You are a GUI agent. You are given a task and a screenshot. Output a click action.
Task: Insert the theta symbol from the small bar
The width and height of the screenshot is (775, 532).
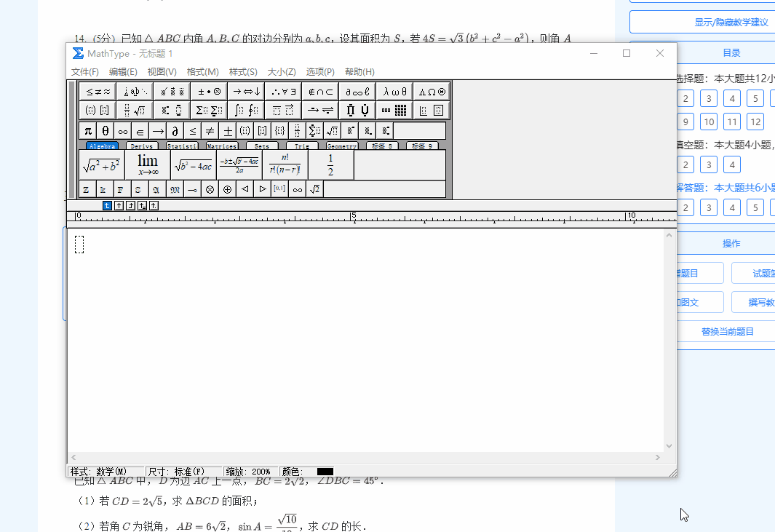click(x=106, y=131)
